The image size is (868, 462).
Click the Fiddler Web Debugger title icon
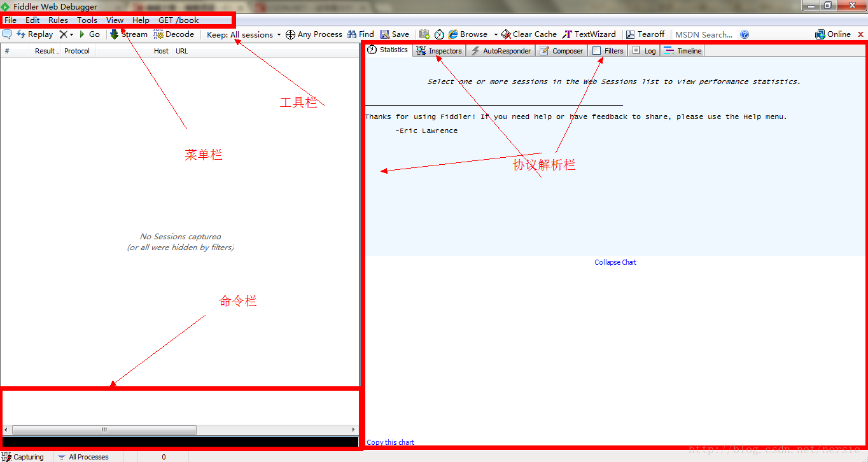click(6, 6)
